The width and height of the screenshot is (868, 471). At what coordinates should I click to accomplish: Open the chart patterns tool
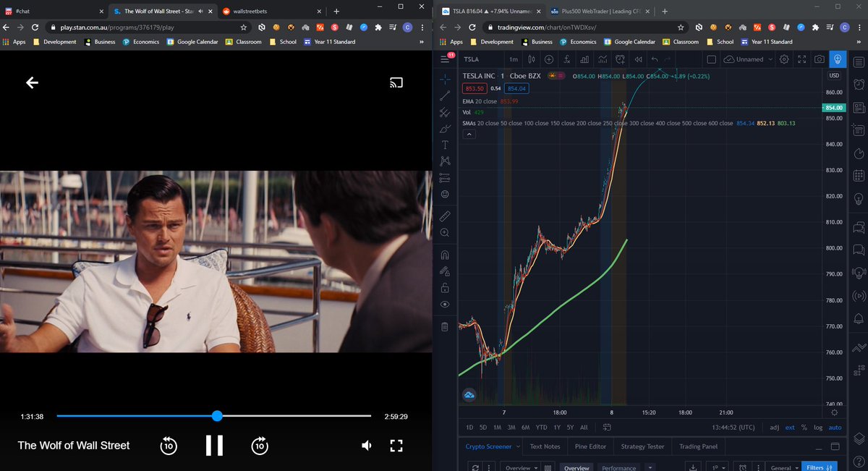point(444,161)
